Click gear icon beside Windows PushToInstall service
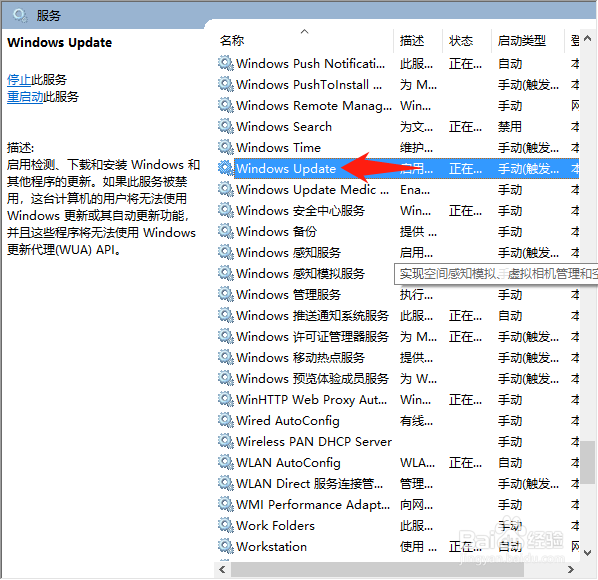The image size is (598, 580). [225, 84]
